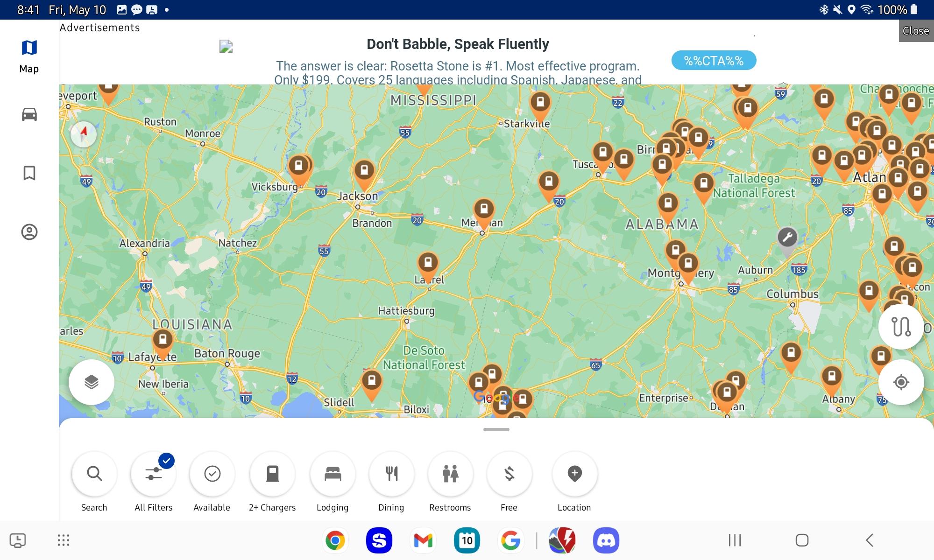The width and height of the screenshot is (934, 560).
Task: Tap the compass orientation button
Action: (x=84, y=134)
